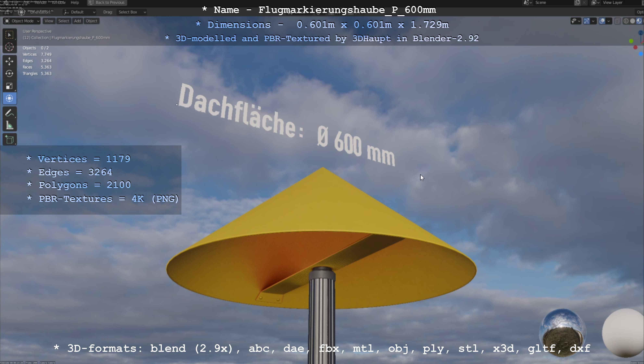Image resolution: width=644 pixels, height=364 pixels.
Task: Click 'Objects 0 / 2' statistic
Action: point(36,48)
